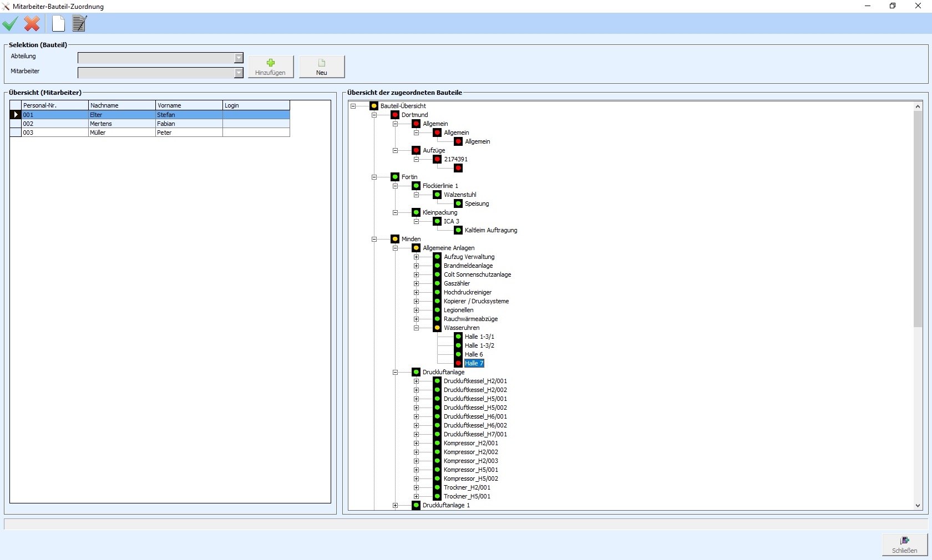Select employee row 003 Müller
This screenshot has width=932, height=560.
(x=150, y=133)
